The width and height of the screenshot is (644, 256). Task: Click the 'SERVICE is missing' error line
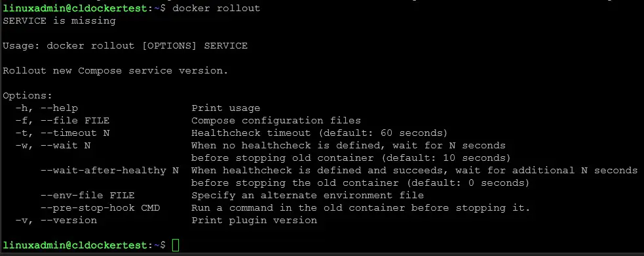(x=59, y=21)
